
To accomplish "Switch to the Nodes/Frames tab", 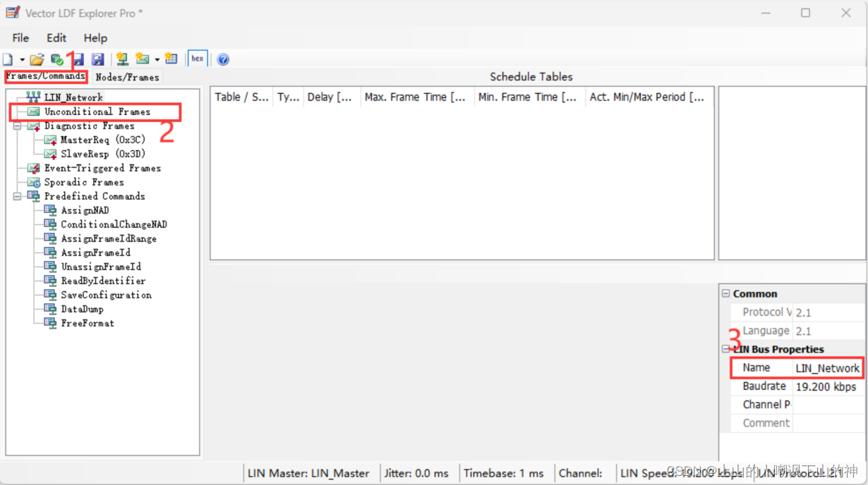I will point(127,77).
